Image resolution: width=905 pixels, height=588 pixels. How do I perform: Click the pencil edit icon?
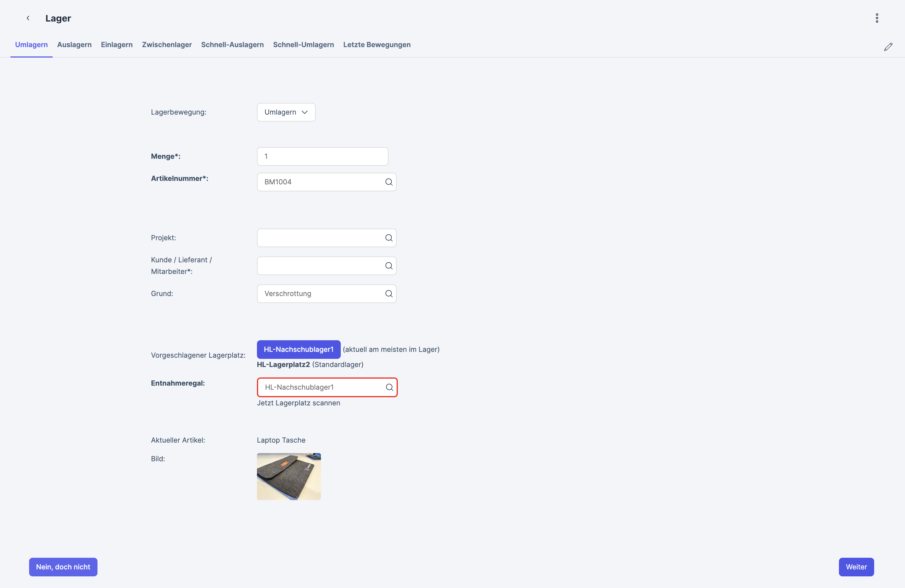(x=888, y=47)
